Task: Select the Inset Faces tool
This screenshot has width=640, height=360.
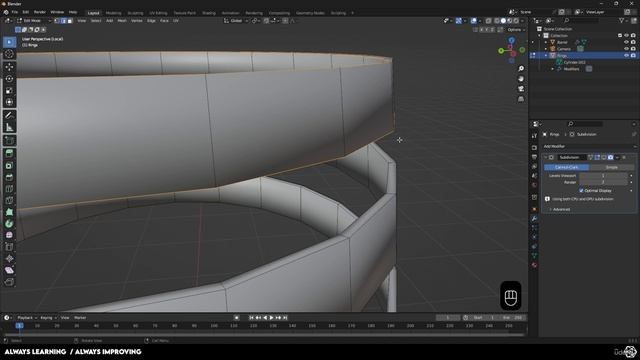Action: [x=9, y=165]
